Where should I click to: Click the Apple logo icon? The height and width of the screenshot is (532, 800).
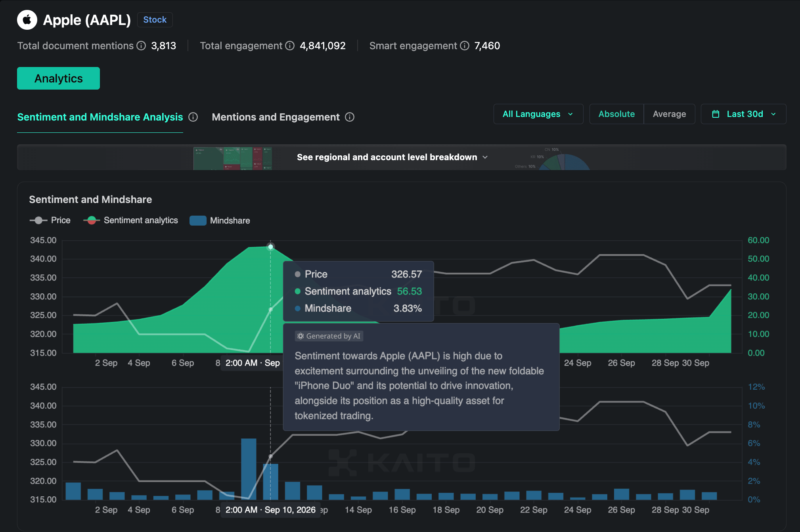27,20
